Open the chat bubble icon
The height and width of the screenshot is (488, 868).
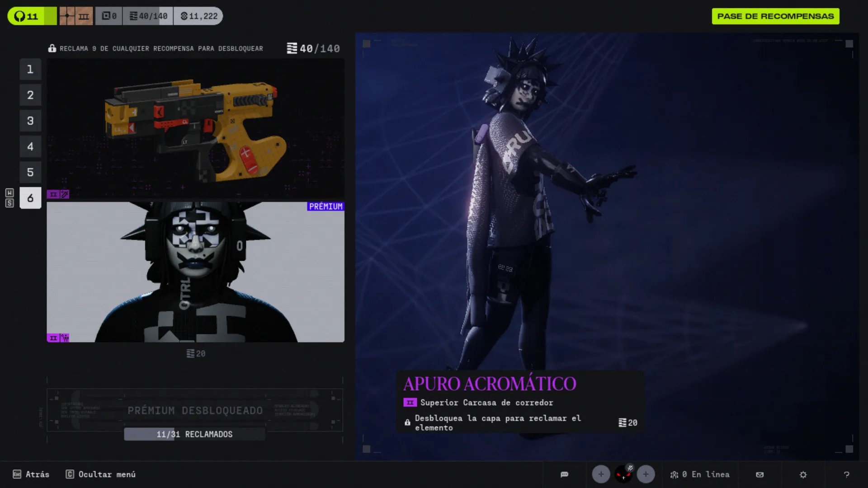pyautogui.click(x=564, y=474)
